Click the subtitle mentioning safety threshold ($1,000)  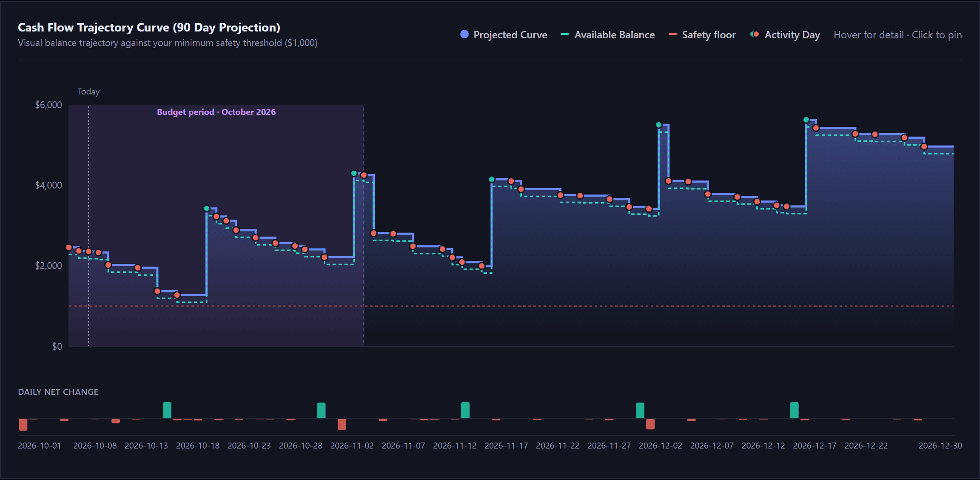pyautogui.click(x=168, y=43)
